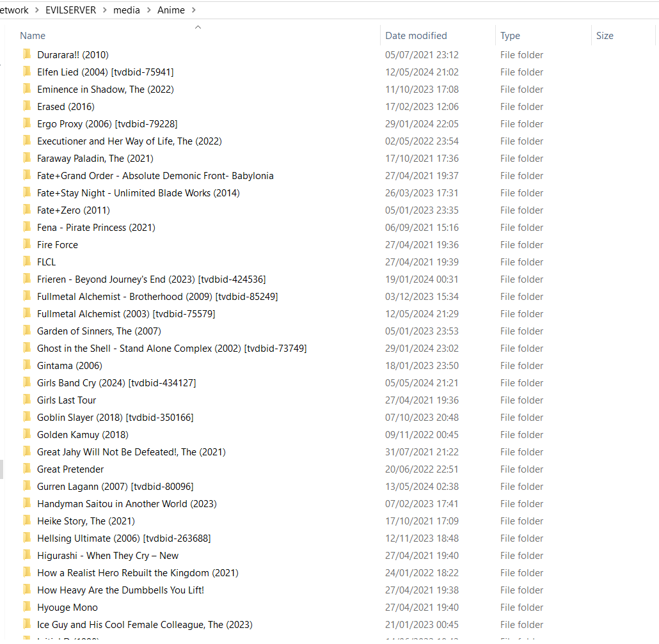Expand the chevron after media in breadcrumb
Viewport: 659px width, 644px height.
149,10
